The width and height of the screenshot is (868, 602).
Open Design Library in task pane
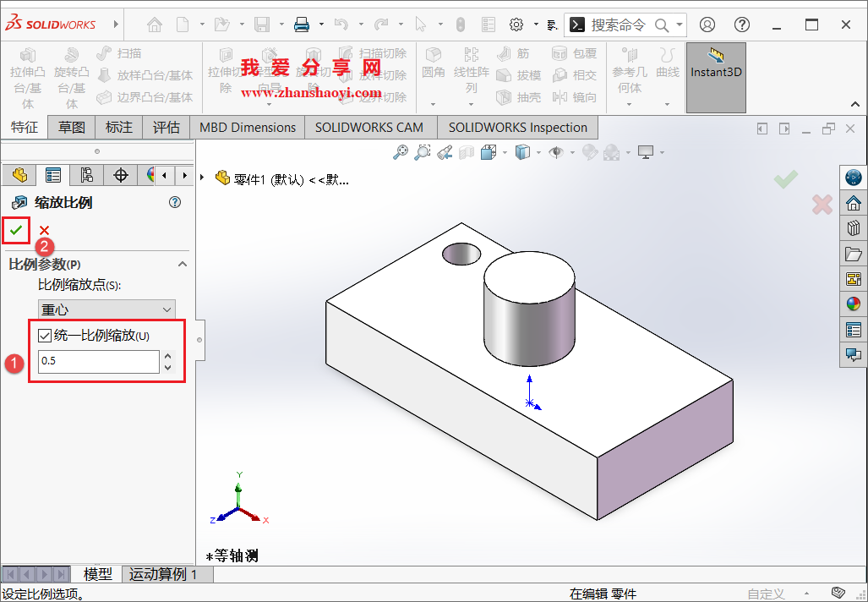point(854,228)
